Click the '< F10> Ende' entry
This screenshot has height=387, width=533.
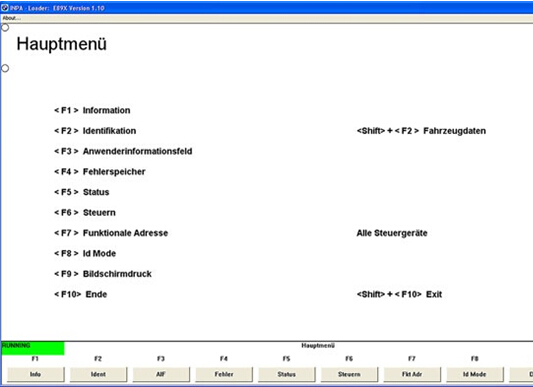pos(81,294)
